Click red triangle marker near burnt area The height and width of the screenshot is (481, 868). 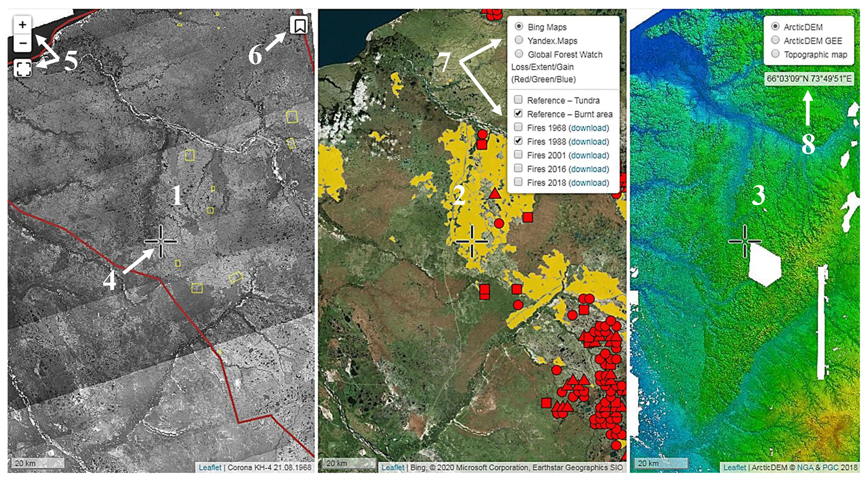pos(495,193)
